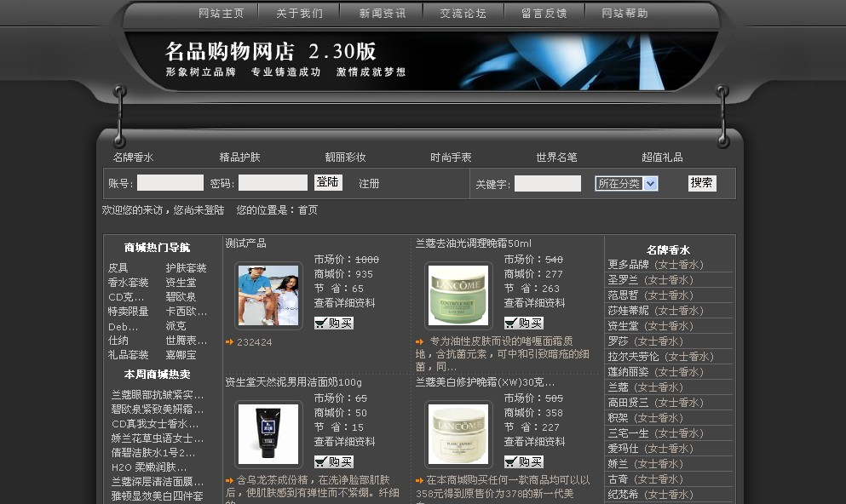This screenshot has width=846, height=504.
Task: View details for 测试产品 (查看详细资料)
Action: (344, 303)
